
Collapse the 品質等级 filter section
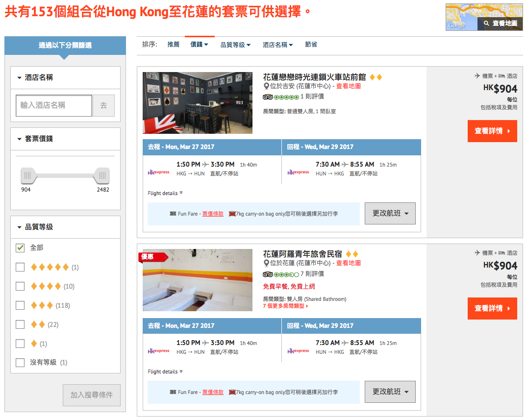click(x=65, y=227)
